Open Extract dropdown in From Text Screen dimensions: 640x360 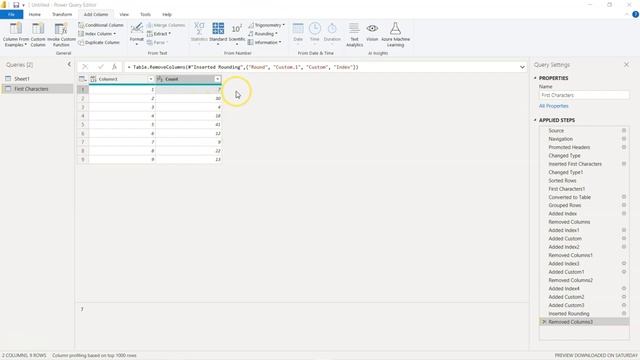pyautogui.click(x=159, y=34)
